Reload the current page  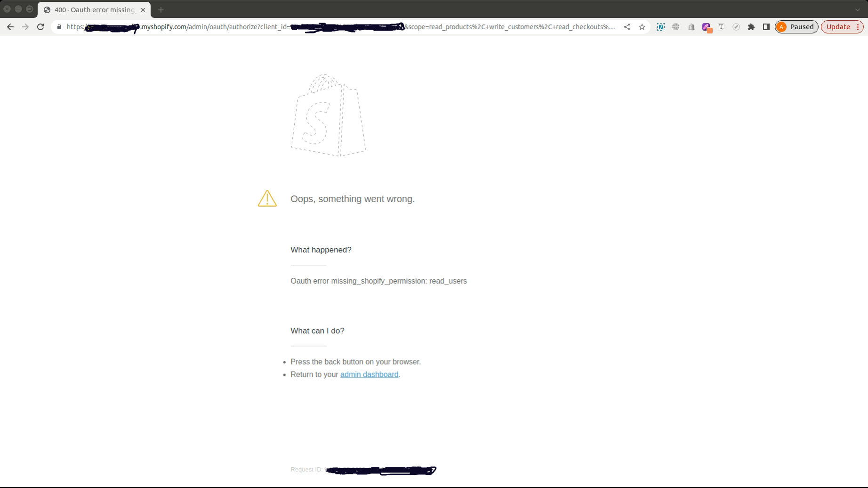point(40,27)
